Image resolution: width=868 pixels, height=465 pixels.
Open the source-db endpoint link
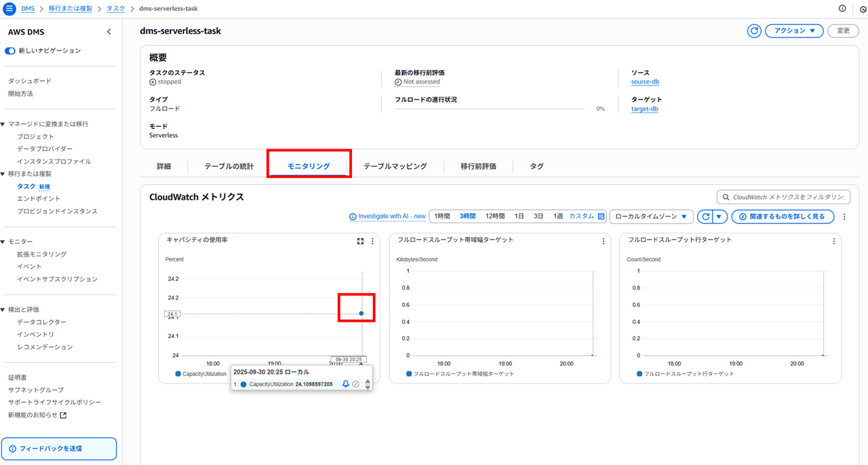tap(645, 82)
